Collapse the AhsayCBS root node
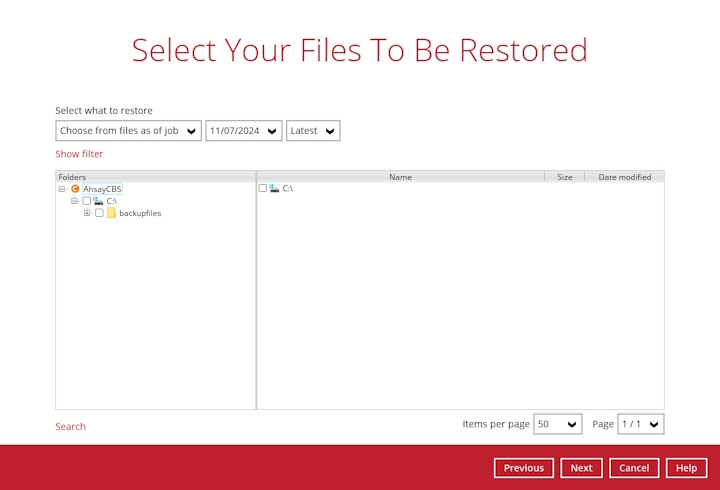 [x=62, y=189]
